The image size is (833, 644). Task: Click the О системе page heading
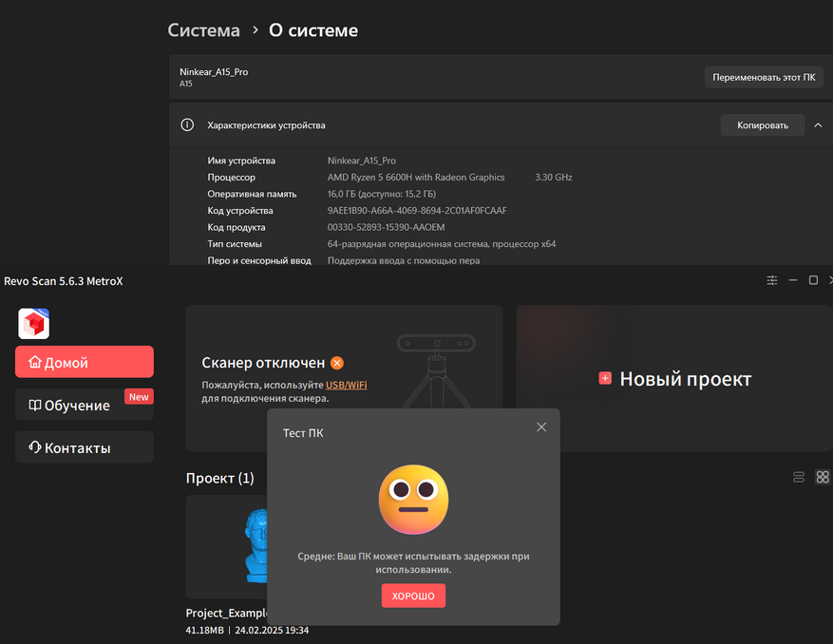click(313, 30)
